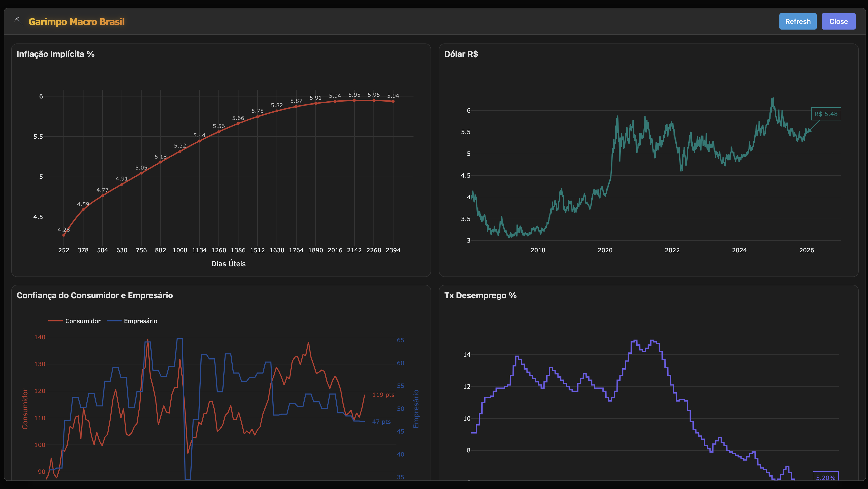Click the Garimpo Macro Brasil title

tap(76, 22)
